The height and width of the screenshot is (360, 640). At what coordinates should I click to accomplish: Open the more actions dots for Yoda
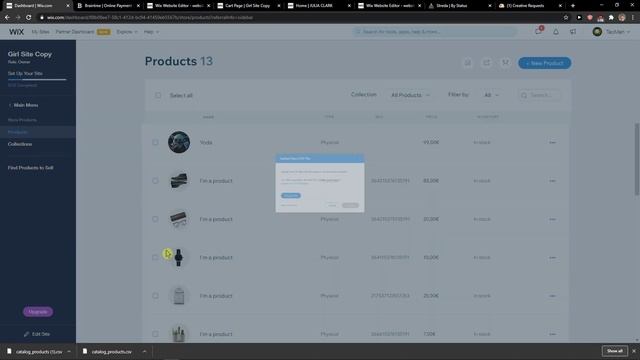tap(552, 142)
